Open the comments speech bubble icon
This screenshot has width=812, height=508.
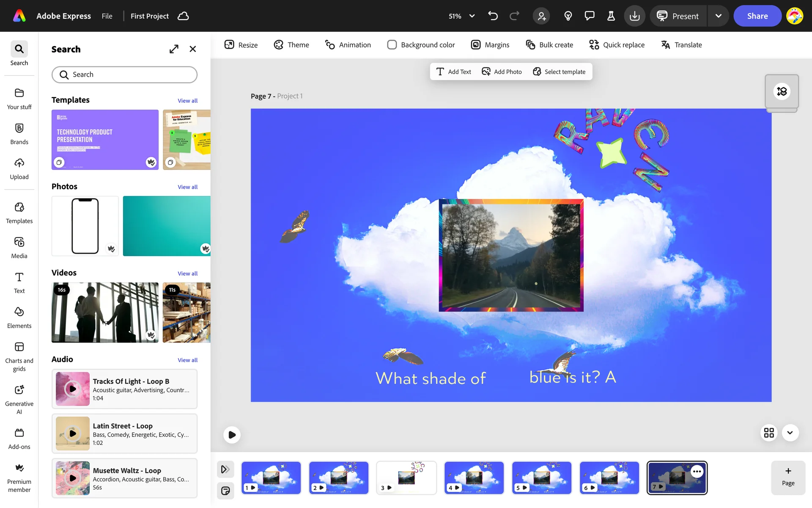pyautogui.click(x=589, y=16)
